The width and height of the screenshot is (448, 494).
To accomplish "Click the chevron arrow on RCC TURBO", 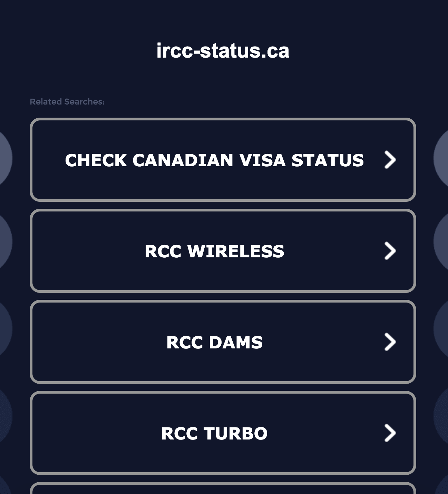I will (389, 433).
